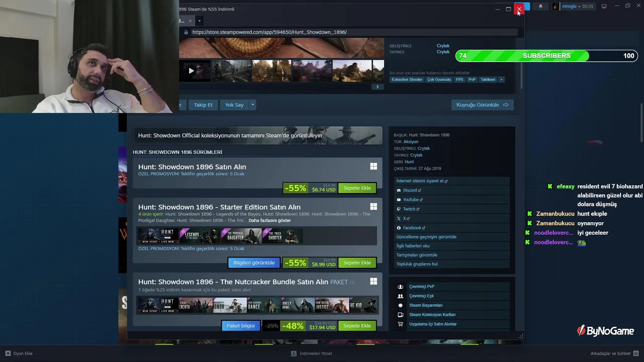Add Hunt: Showdown 1896 to cart at $6.74
Screen dimensions: 644x362
pos(357,188)
